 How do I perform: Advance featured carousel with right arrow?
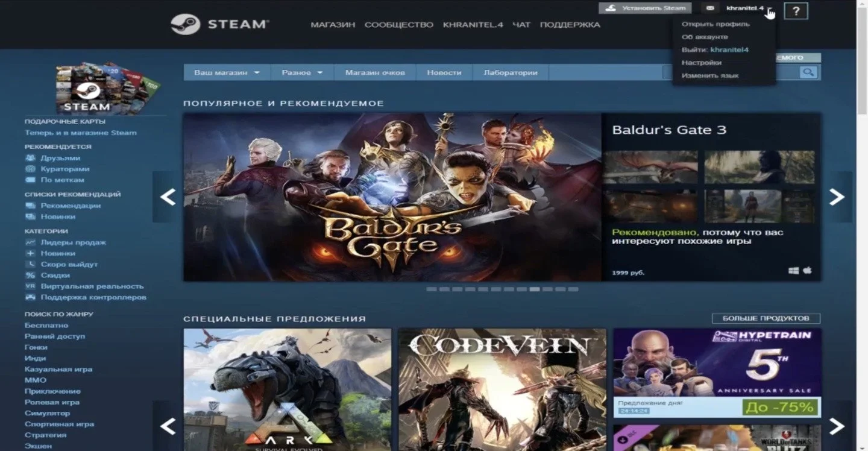click(x=837, y=197)
